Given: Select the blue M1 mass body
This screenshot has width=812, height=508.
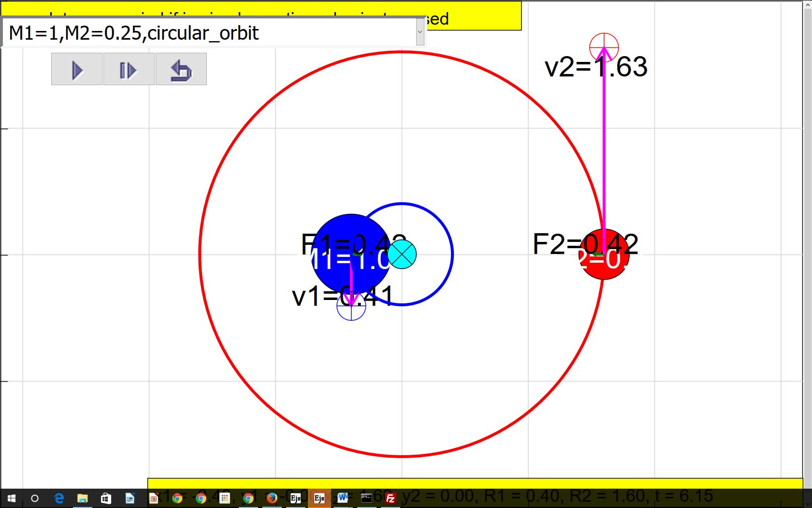Looking at the screenshot, I should (x=351, y=254).
